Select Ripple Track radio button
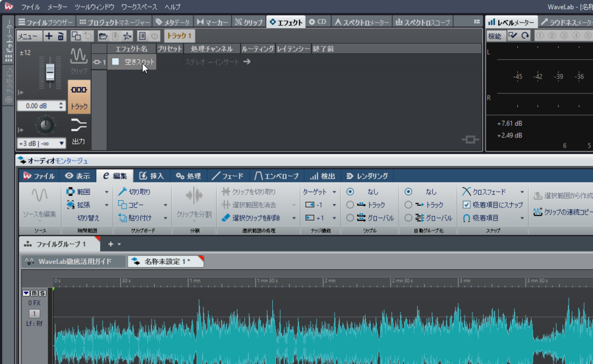This screenshot has height=364, width=593. coord(351,205)
